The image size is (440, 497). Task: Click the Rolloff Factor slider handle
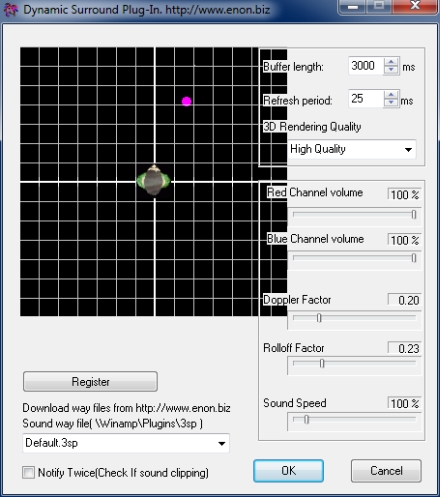point(322,363)
